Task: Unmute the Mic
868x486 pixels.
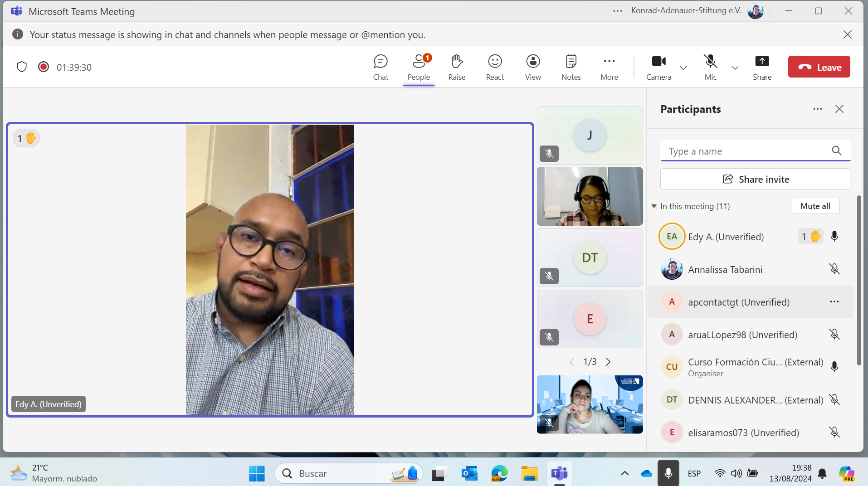Action: (710, 67)
